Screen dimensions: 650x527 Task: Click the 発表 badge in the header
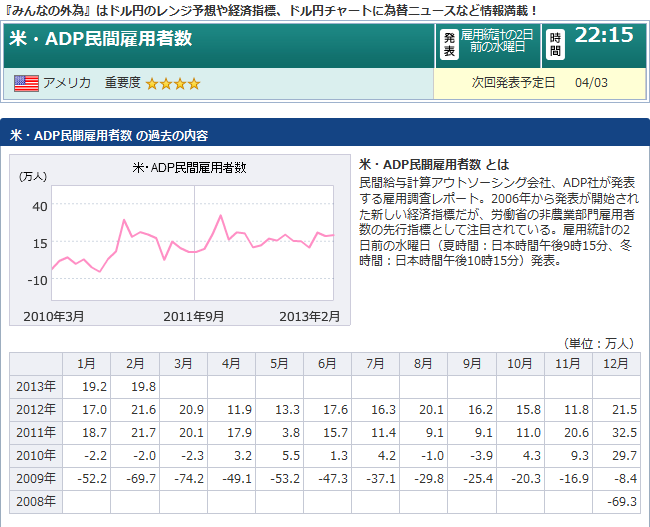point(449,45)
